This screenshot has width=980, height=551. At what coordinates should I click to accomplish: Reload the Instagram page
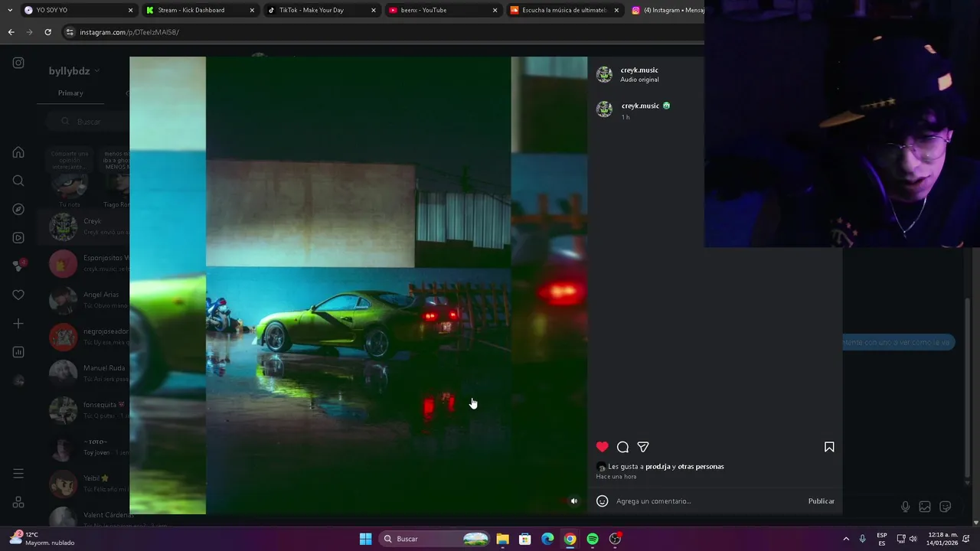click(47, 32)
